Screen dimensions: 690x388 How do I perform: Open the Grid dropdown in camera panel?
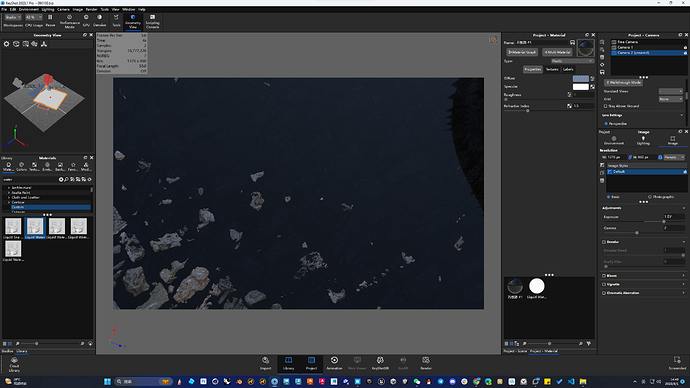[x=671, y=99]
